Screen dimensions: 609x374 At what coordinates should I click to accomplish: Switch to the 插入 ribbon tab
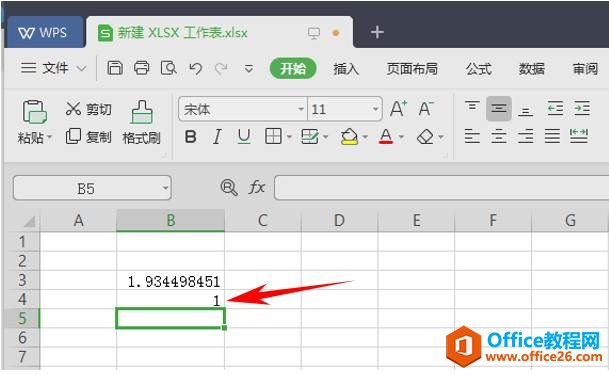346,69
